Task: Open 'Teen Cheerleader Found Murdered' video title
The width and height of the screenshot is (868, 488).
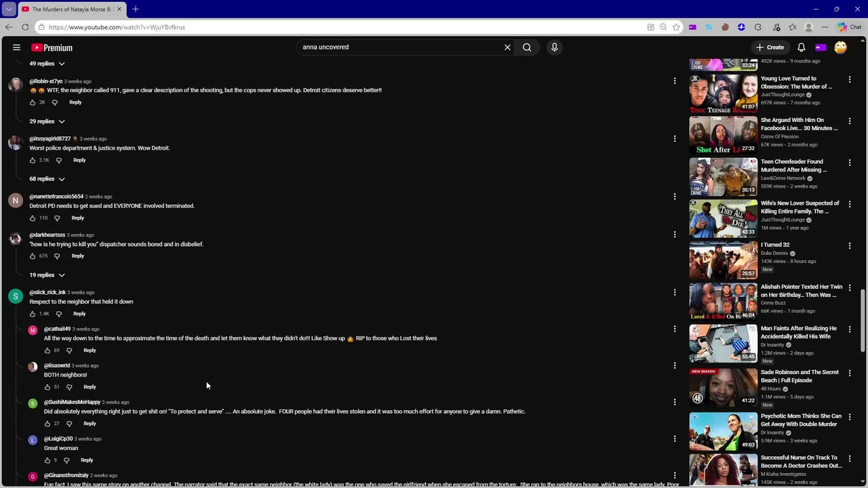Action: click(x=794, y=165)
